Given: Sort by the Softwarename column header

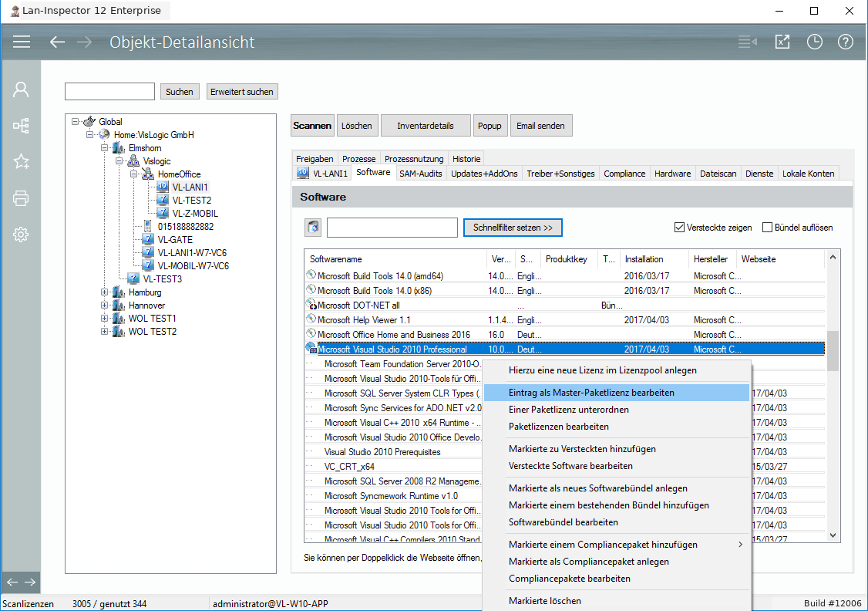Looking at the screenshot, I should [x=395, y=258].
